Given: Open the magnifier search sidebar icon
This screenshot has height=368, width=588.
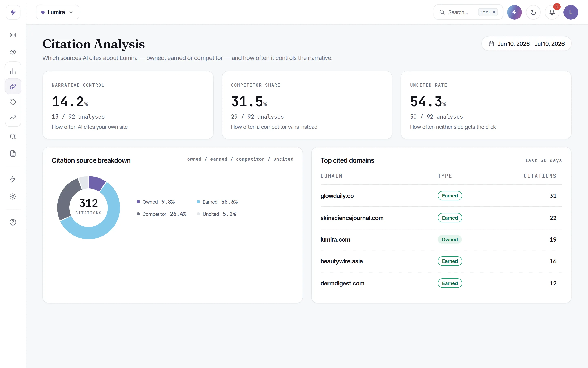Looking at the screenshot, I should [13, 137].
